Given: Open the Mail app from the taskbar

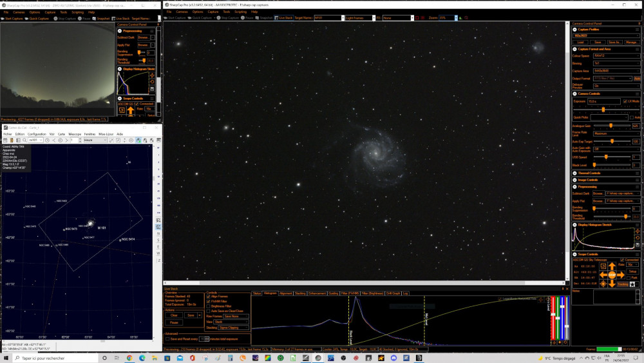Looking at the screenshot, I should click(180, 358).
